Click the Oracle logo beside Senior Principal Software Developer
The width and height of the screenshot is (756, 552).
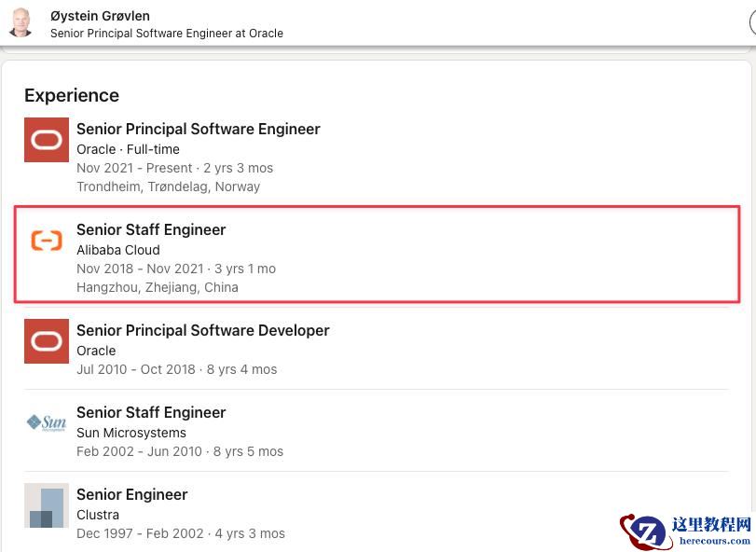tap(47, 341)
